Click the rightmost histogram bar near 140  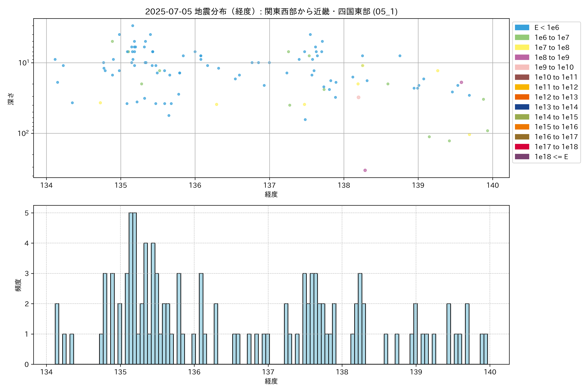486,349
